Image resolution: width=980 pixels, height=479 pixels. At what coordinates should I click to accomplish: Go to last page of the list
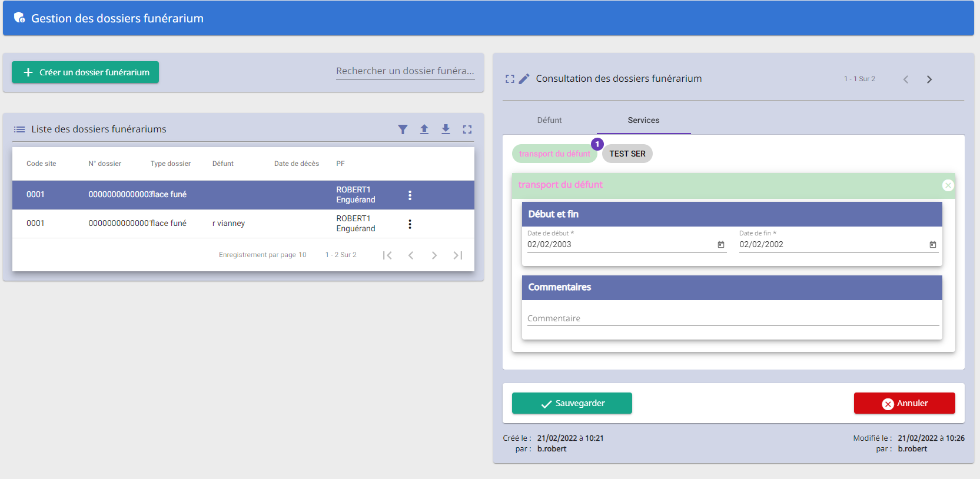458,255
